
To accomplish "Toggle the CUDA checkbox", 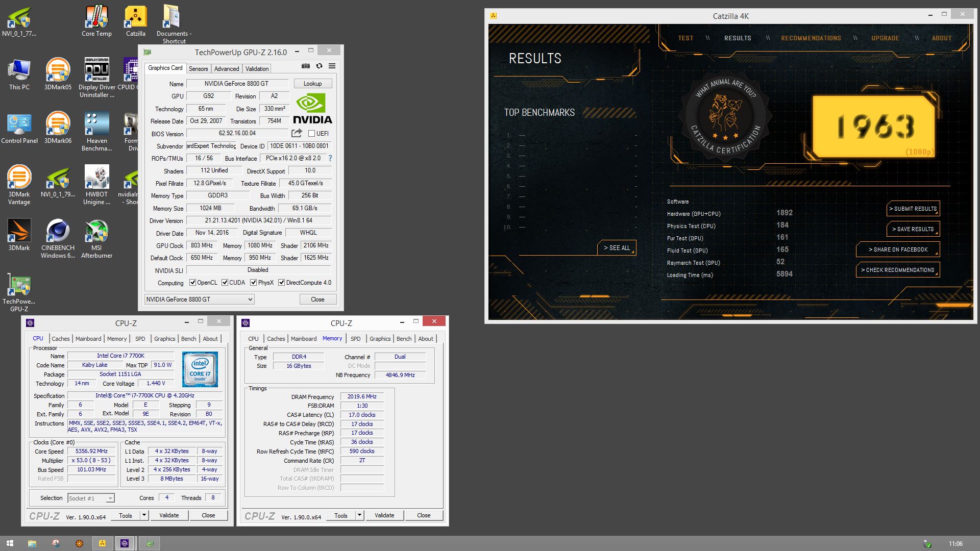I will (x=225, y=283).
